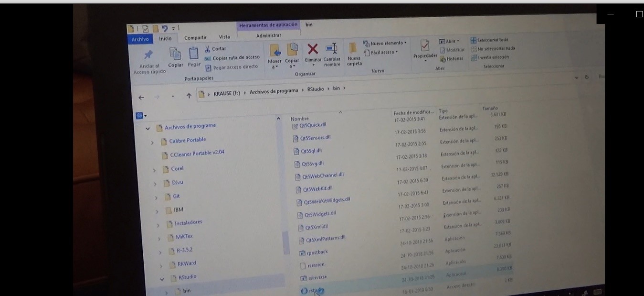The image size is (644, 296).
Task: Open the Nuevo elemento dropdown
Action: [385, 44]
